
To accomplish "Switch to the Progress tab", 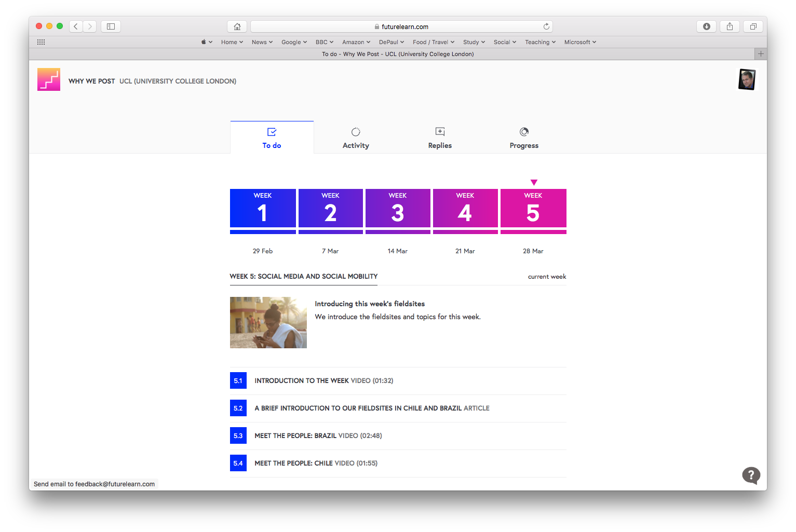I will 524,138.
